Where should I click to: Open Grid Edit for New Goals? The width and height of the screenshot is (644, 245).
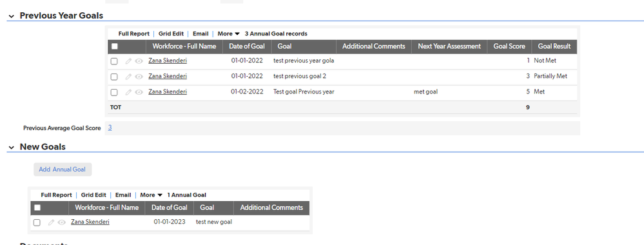pos(93,195)
